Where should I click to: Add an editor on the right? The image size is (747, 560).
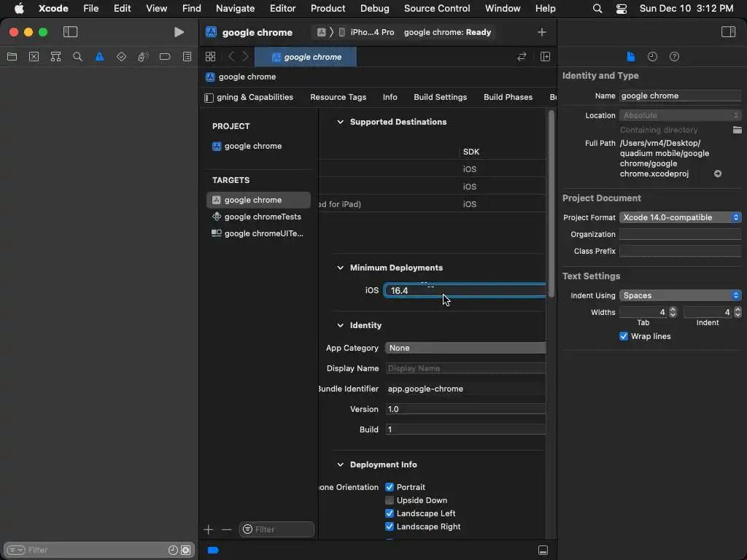click(x=546, y=57)
